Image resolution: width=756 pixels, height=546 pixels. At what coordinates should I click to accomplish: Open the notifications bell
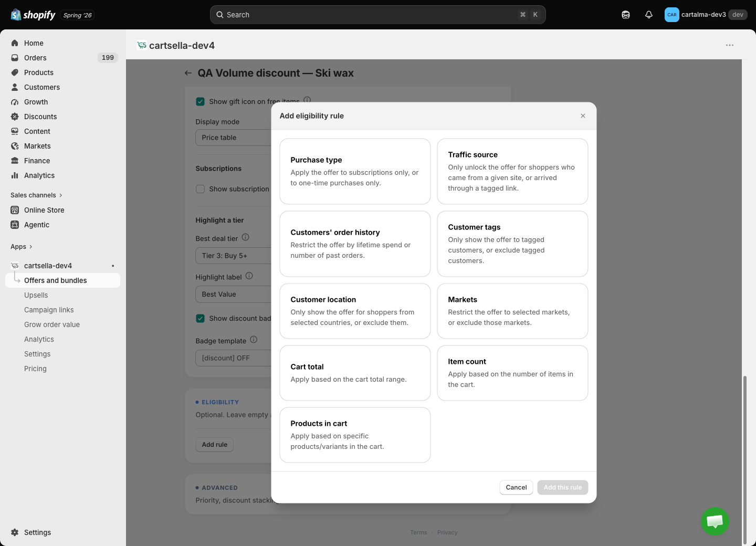pyautogui.click(x=649, y=15)
